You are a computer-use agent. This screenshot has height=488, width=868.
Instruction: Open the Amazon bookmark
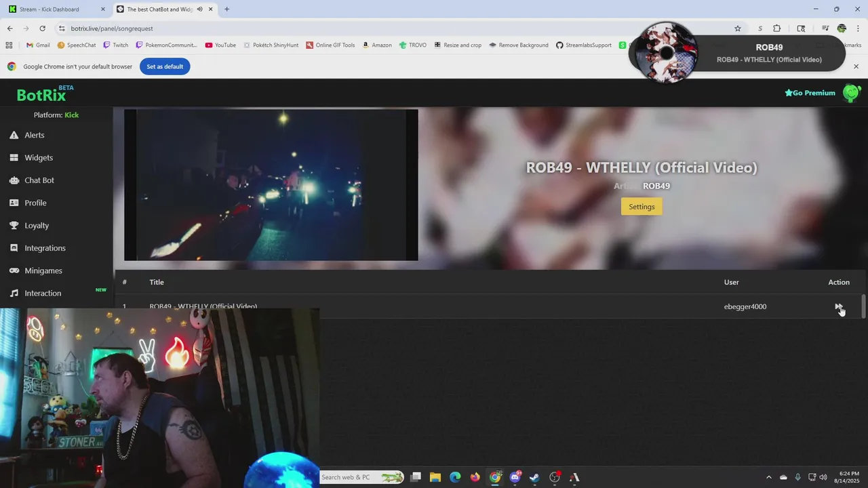(377, 45)
